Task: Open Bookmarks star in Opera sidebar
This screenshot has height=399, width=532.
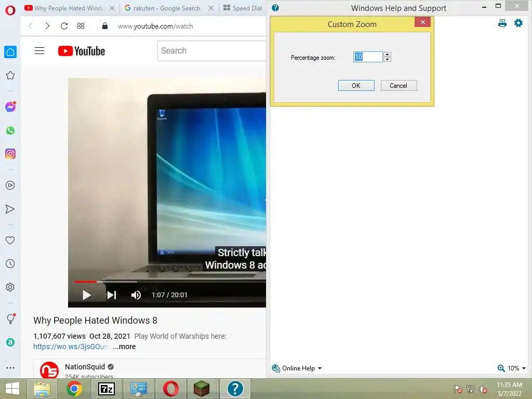Action: click(10, 75)
